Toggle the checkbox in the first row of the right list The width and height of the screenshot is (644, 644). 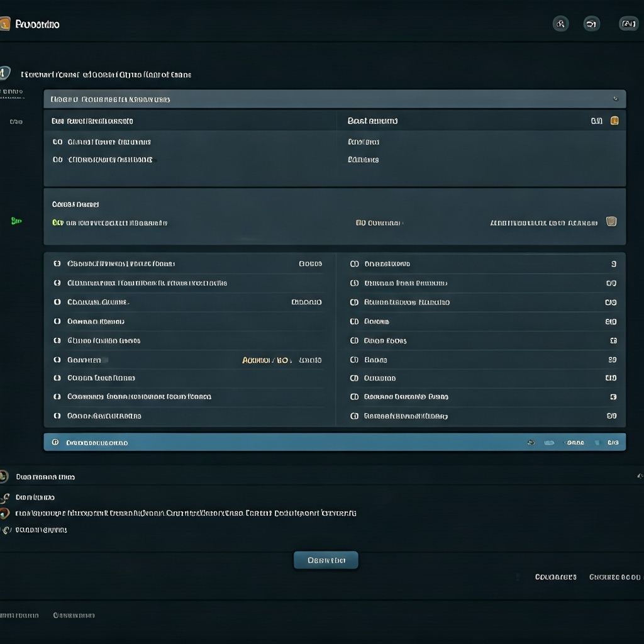tap(354, 264)
